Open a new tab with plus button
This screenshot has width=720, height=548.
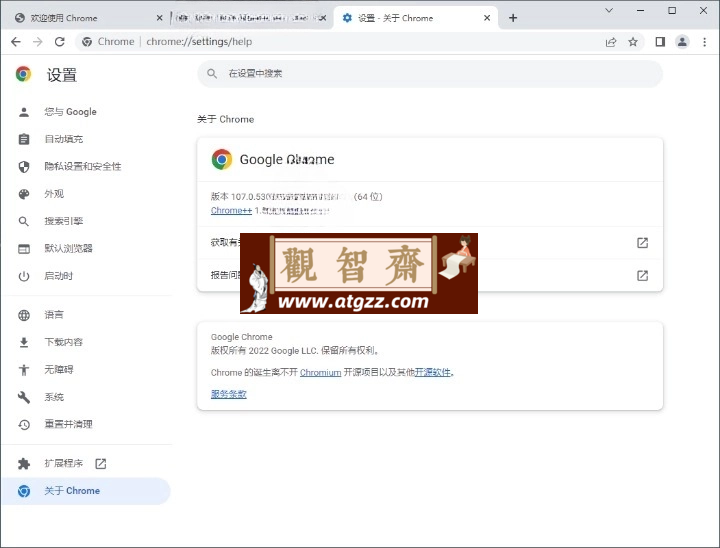tap(513, 18)
